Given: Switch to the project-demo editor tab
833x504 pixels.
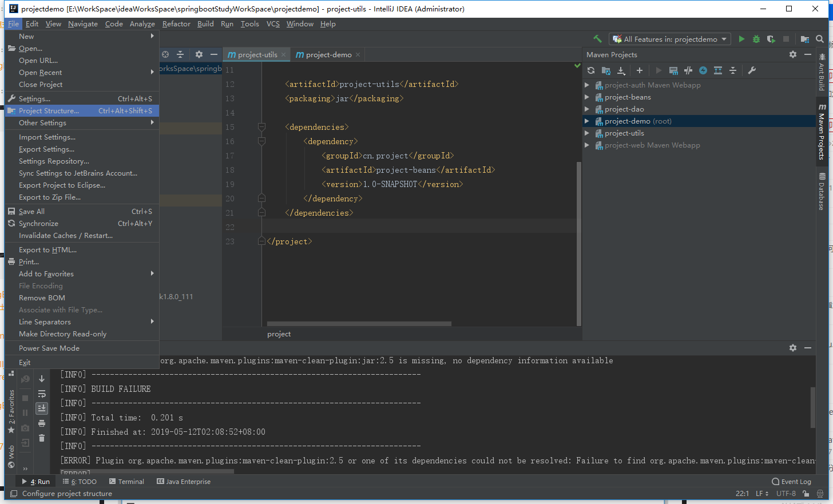Looking at the screenshot, I should [328, 55].
